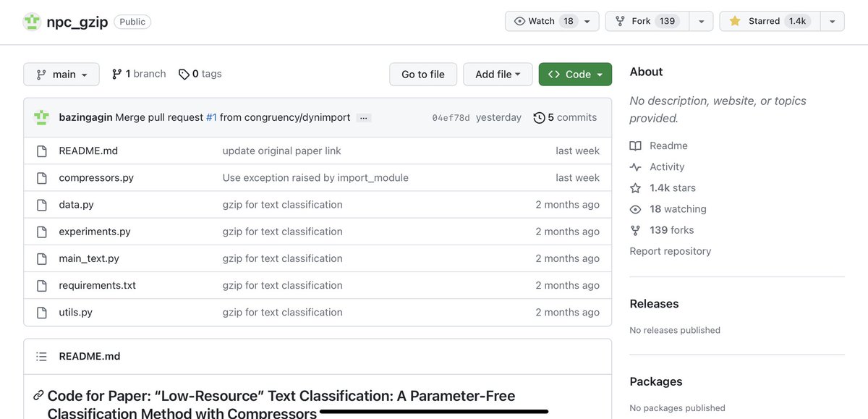The height and width of the screenshot is (419, 868).
Task: Open the experiments.py file
Action: tap(95, 232)
